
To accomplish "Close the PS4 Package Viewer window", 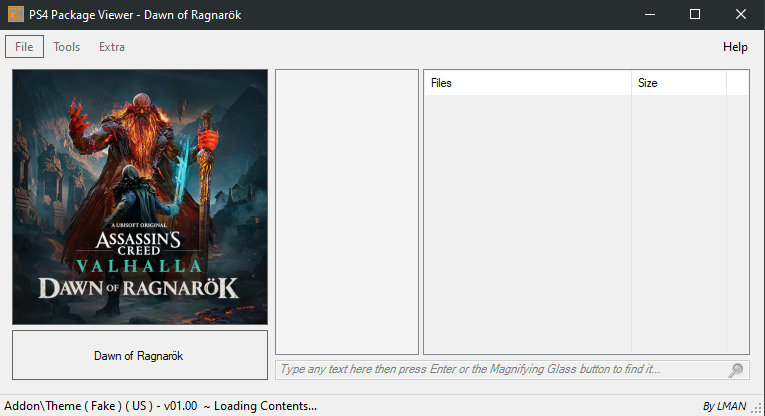I will tap(741, 15).
